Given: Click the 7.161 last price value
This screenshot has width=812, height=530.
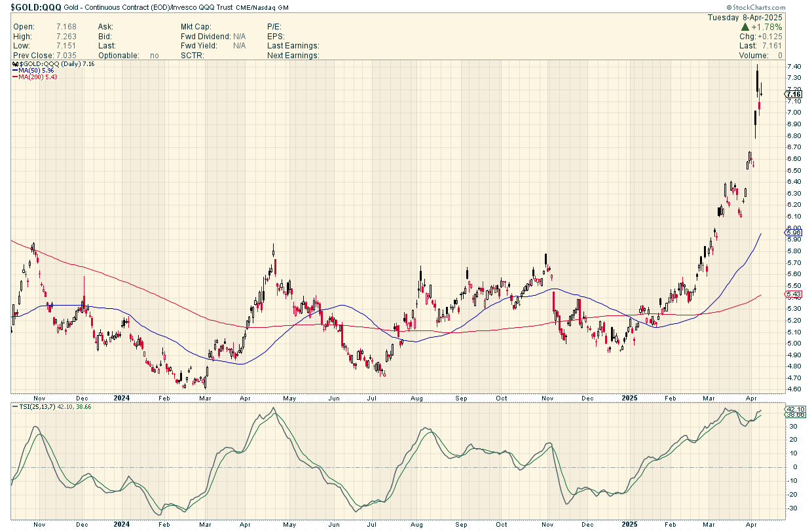Looking at the screenshot, I should point(771,46).
